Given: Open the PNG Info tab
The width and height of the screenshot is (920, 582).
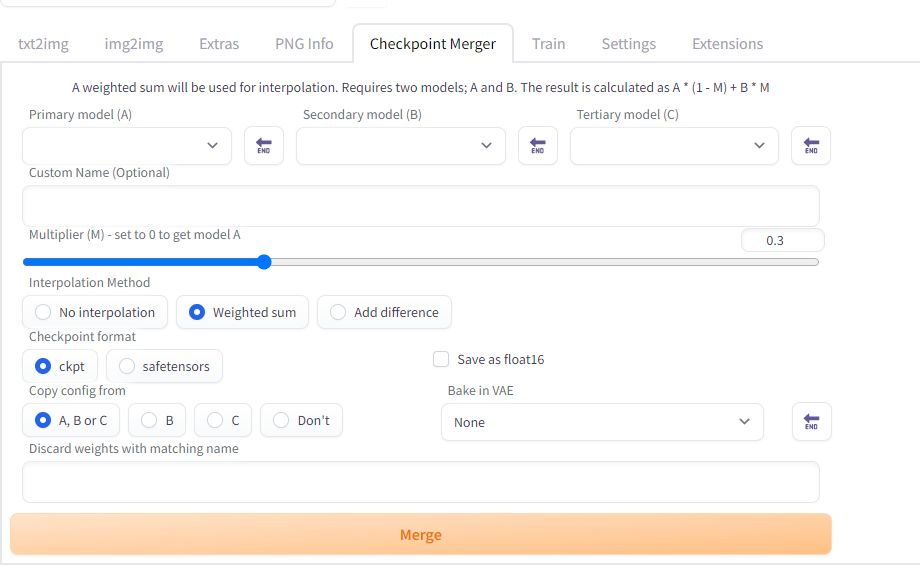Looking at the screenshot, I should (x=304, y=44).
